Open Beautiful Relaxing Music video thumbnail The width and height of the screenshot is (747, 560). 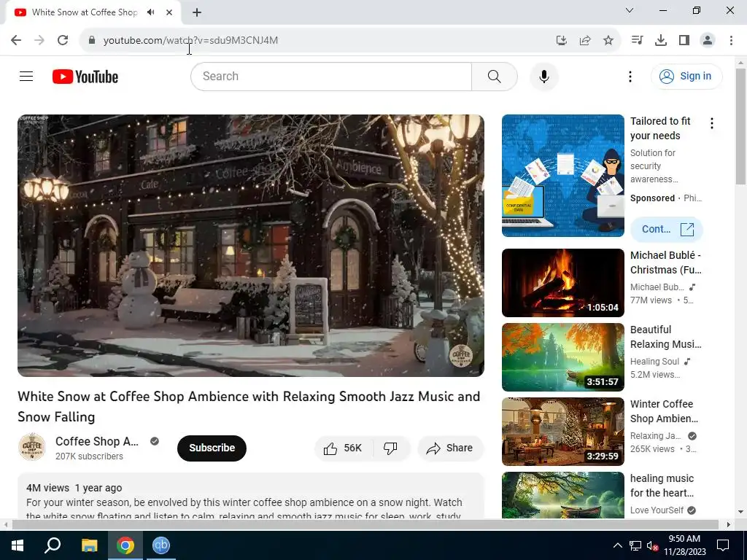(x=562, y=357)
